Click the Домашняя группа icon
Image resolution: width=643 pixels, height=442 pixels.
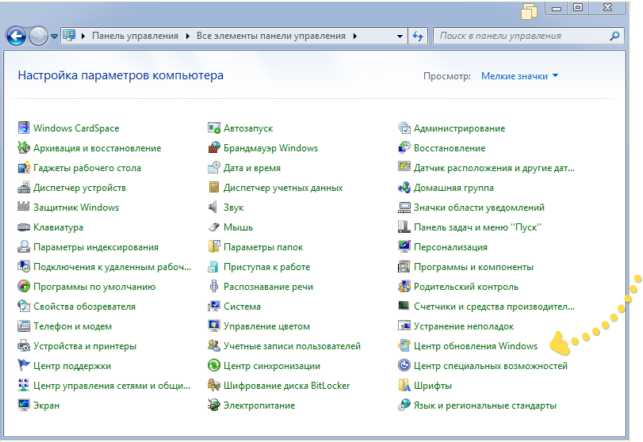click(404, 187)
